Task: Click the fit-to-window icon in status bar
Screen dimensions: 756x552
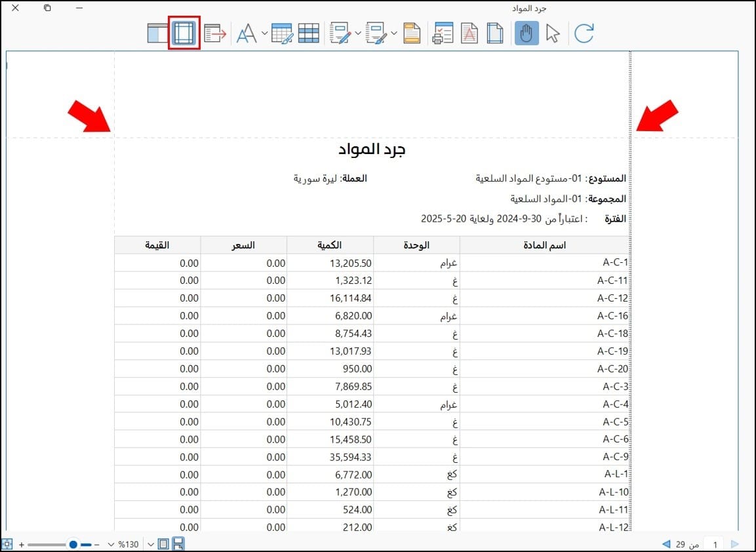Action: pyautogui.click(x=7, y=544)
